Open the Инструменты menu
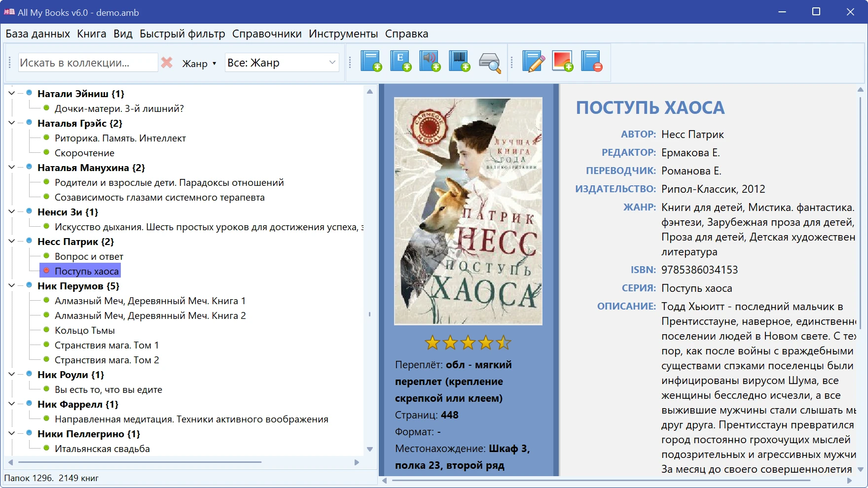868x488 pixels. (x=343, y=34)
